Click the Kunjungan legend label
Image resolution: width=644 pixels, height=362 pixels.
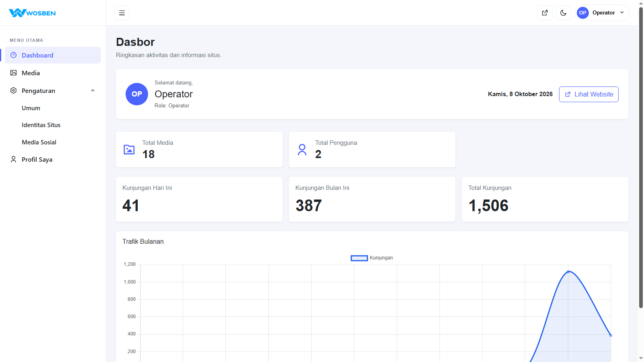pos(381,258)
